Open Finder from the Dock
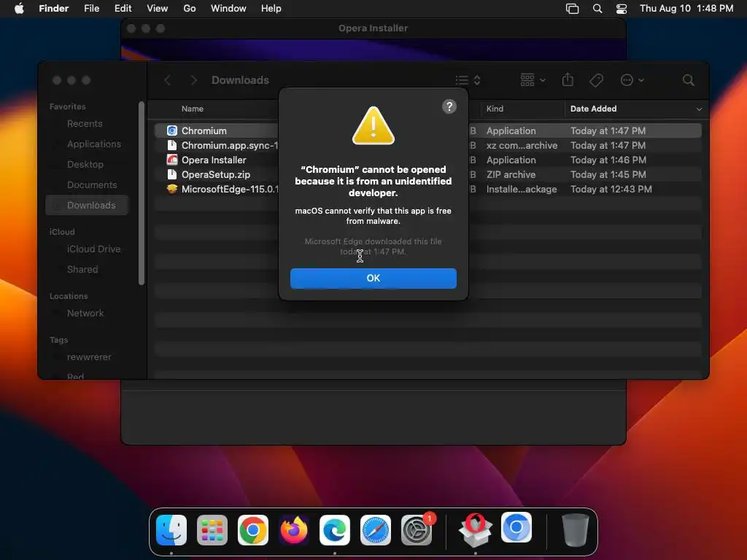Image resolution: width=747 pixels, height=560 pixels. [171, 530]
